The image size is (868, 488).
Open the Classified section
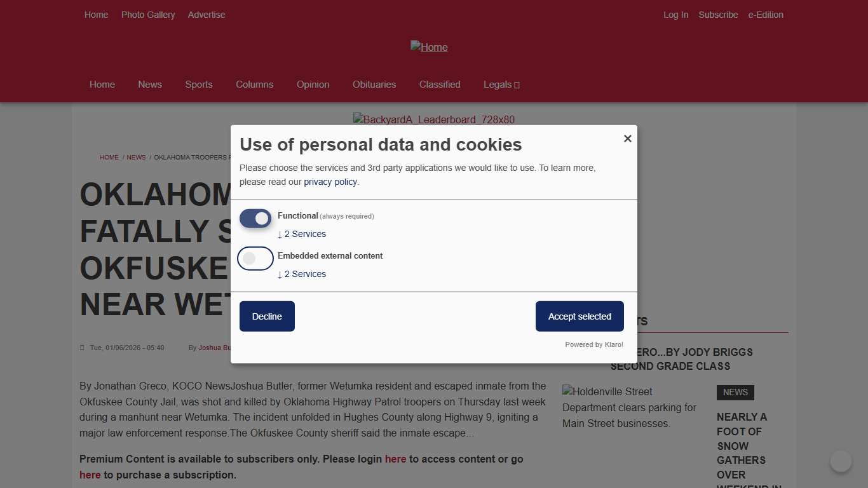click(440, 85)
